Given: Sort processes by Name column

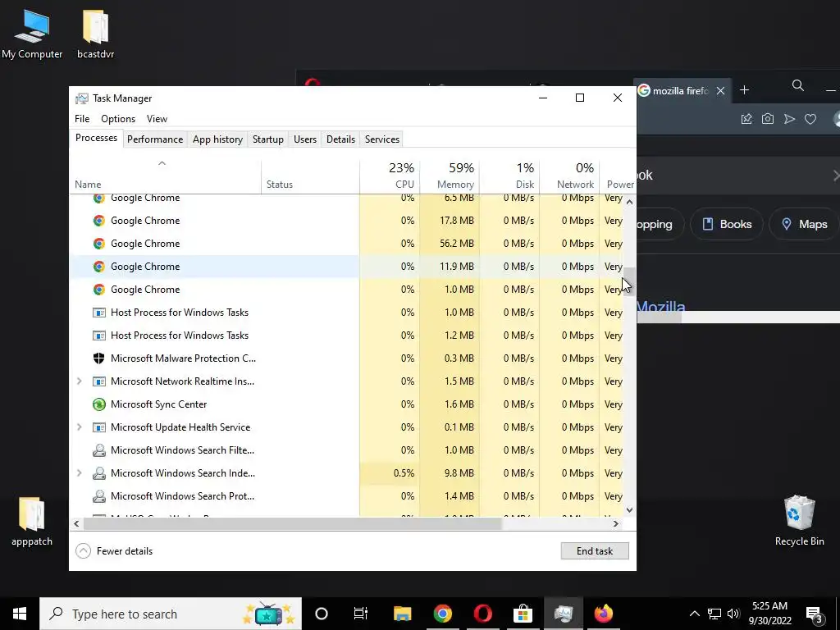Looking at the screenshot, I should tap(165, 176).
